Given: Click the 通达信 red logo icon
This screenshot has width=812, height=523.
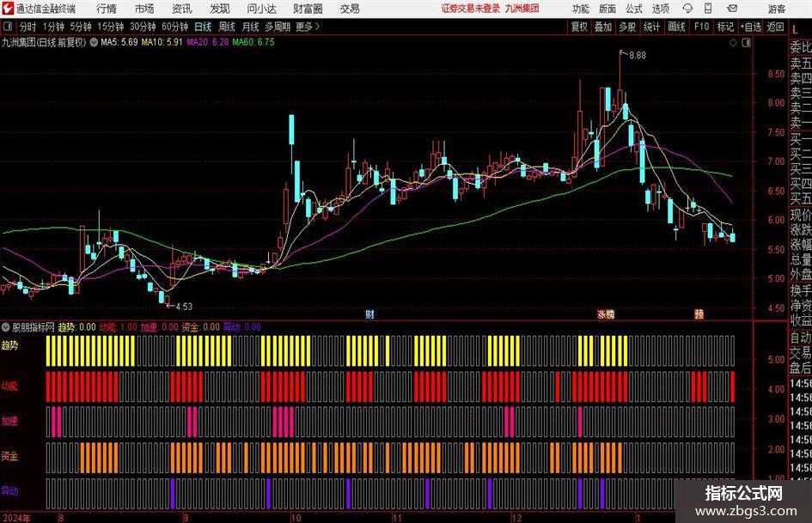Looking at the screenshot, I should (x=8, y=9).
